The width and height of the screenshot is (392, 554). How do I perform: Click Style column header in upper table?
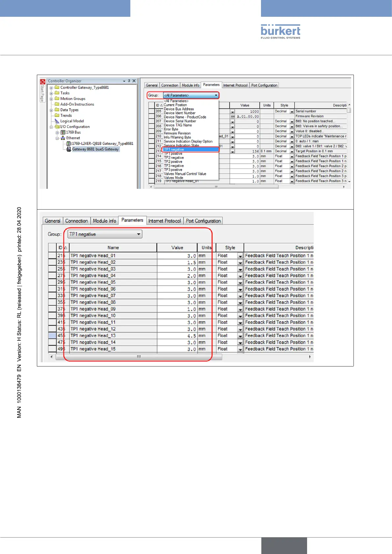[x=284, y=105]
